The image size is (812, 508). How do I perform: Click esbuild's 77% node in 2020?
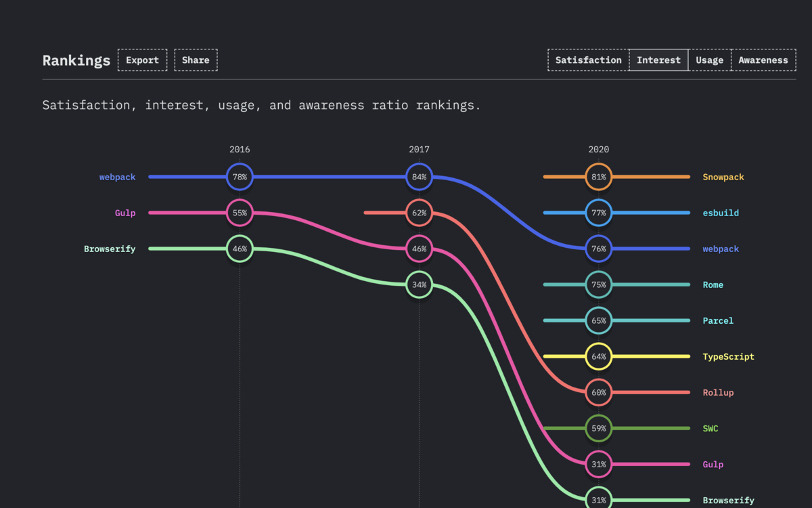[598, 213]
